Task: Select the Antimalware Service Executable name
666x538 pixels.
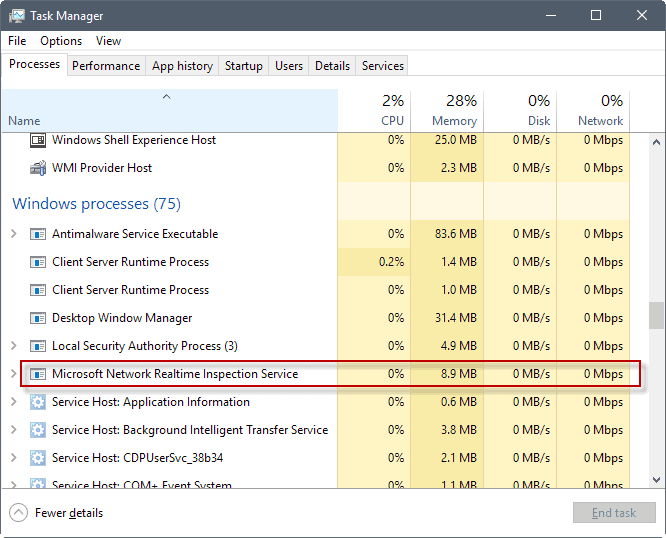Action: (x=135, y=234)
